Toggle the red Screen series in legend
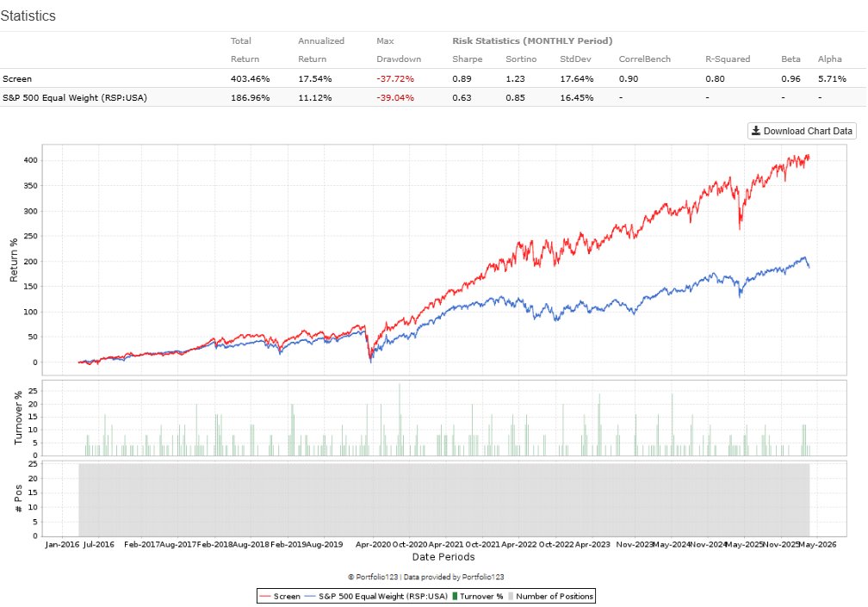The image size is (868, 607). [280, 596]
